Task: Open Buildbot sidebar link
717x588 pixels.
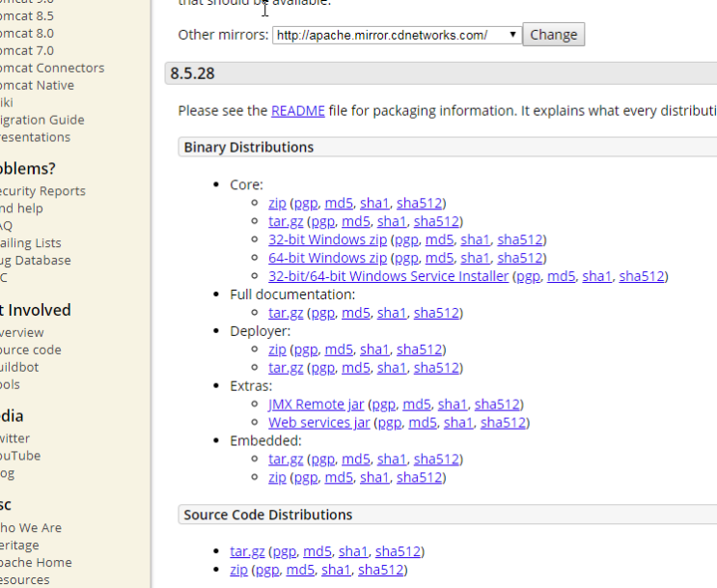Action: (19, 368)
